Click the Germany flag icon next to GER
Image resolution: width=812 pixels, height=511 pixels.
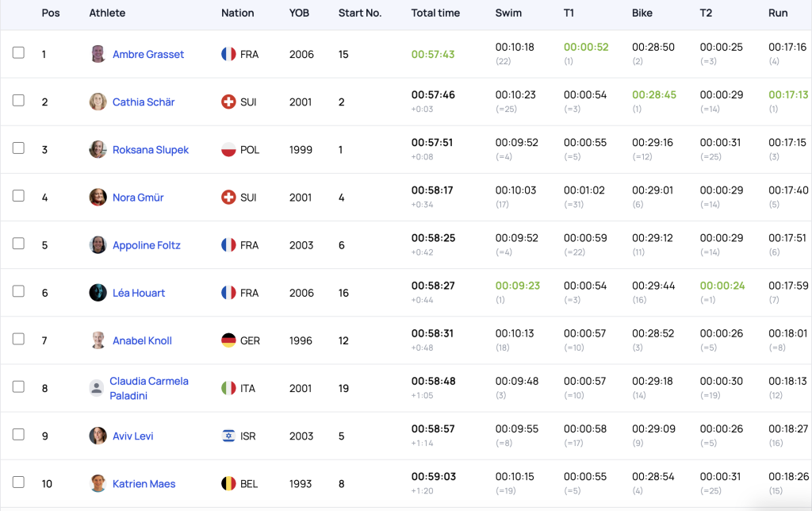tap(228, 340)
